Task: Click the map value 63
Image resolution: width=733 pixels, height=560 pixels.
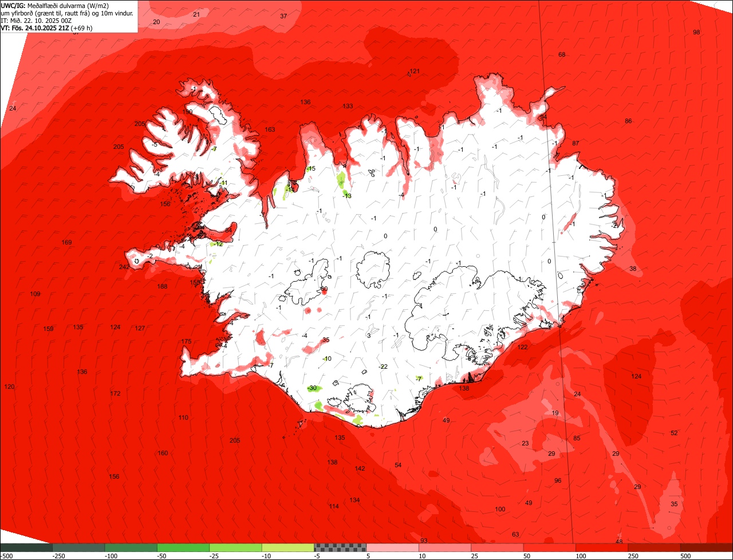Action: tap(515, 534)
